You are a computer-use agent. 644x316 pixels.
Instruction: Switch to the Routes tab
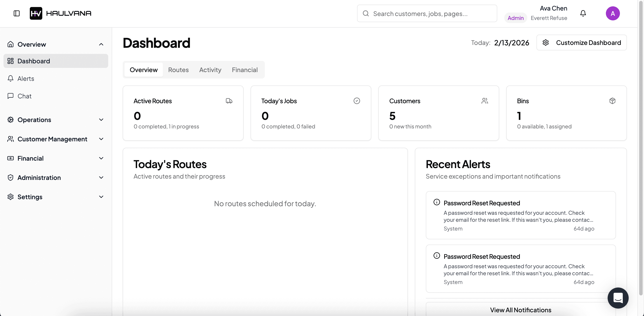(178, 70)
